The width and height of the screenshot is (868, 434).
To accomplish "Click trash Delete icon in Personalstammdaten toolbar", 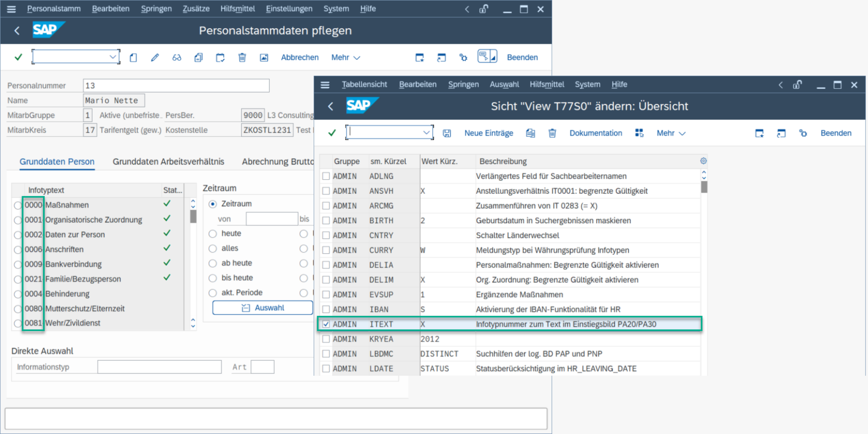I will (x=242, y=57).
